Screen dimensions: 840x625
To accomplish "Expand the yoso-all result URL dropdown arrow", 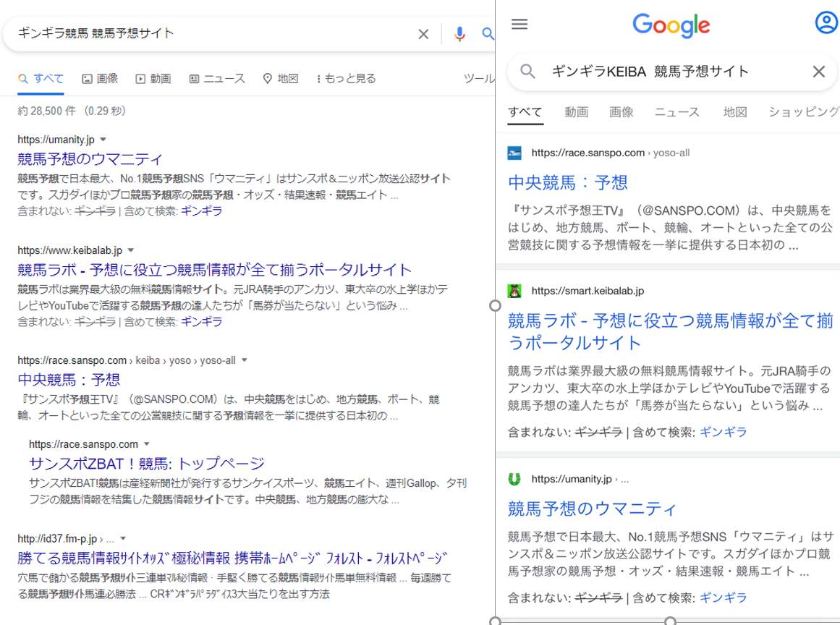I will 245,360.
